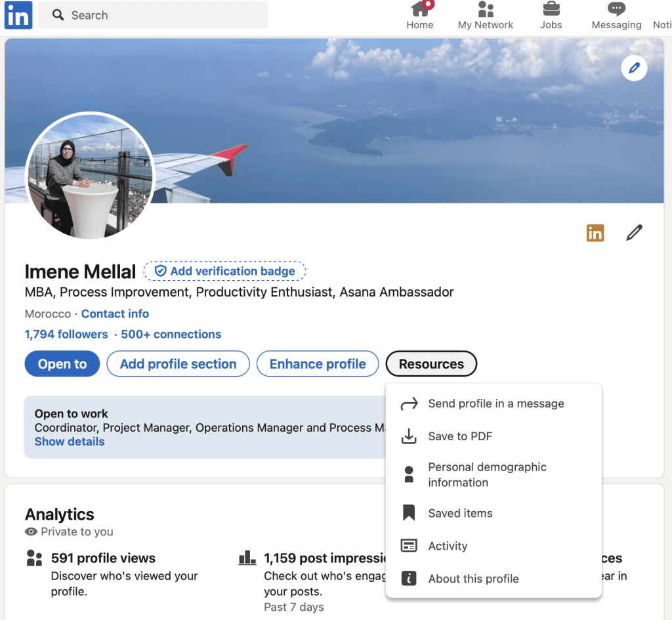
Task: Open the Add profile section dialog
Action: point(178,363)
